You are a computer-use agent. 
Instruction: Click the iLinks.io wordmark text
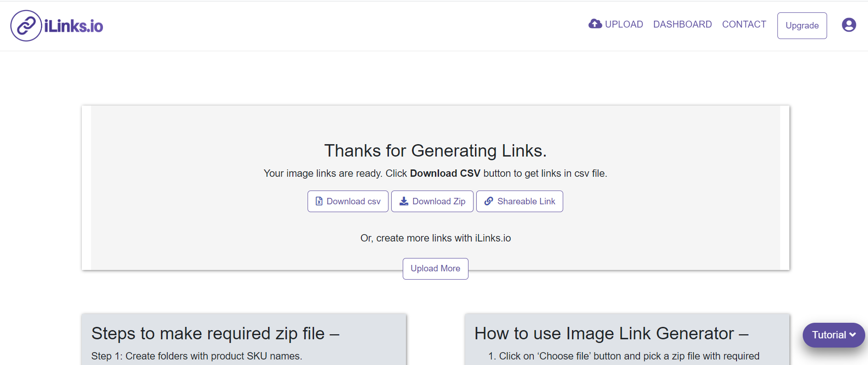click(74, 26)
